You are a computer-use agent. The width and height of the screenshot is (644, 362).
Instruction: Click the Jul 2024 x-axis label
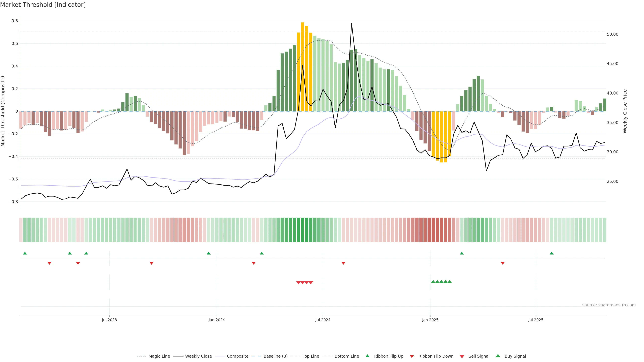323,320
